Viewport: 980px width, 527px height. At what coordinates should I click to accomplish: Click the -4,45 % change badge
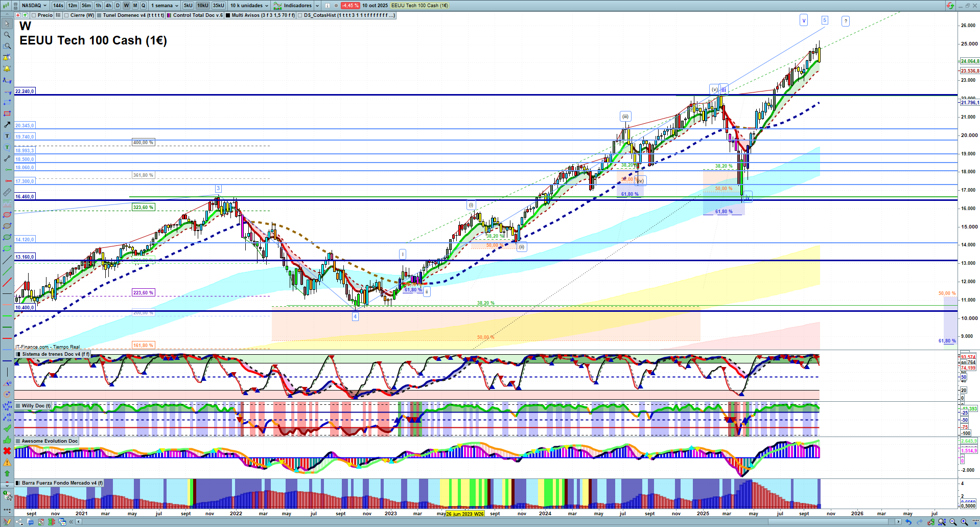(x=350, y=6)
